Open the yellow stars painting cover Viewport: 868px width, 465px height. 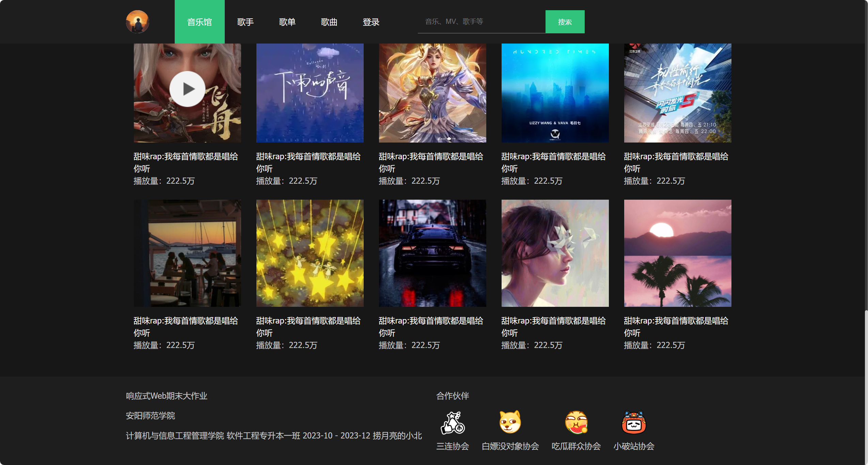coord(310,253)
